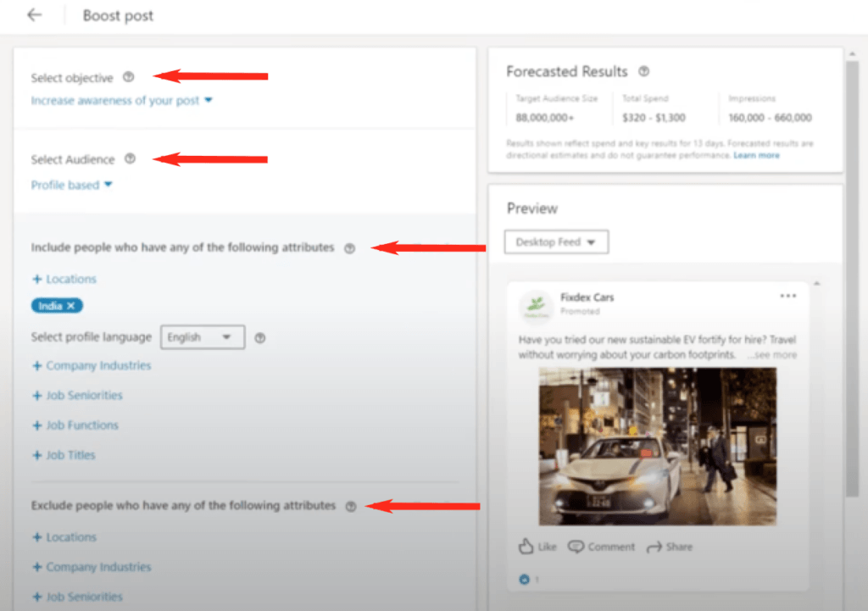Click the help icon next to Select Audience

pyautogui.click(x=129, y=158)
